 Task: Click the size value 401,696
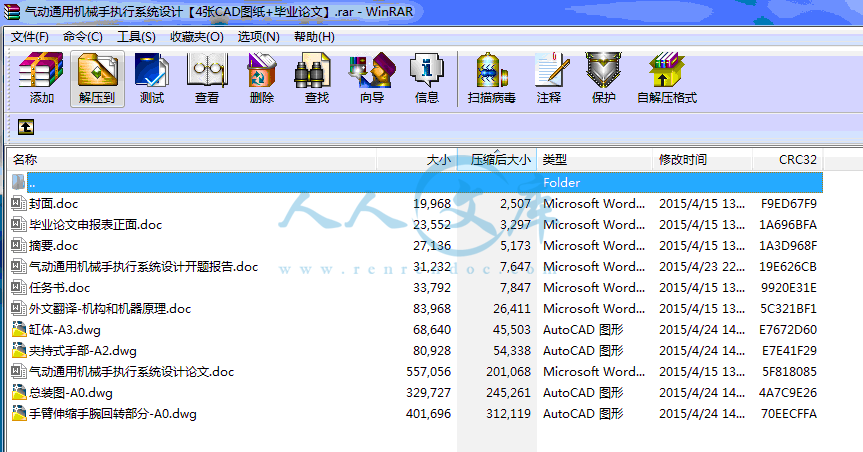pos(429,413)
